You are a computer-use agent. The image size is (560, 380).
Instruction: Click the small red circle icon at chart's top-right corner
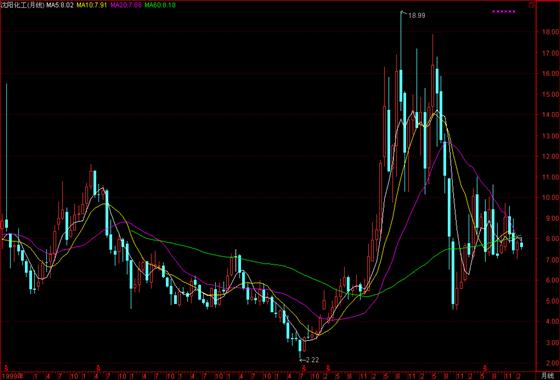tap(531, 5)
